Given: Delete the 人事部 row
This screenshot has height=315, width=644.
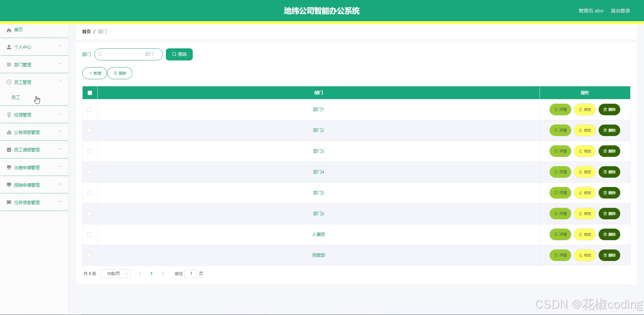Looking at the screenshot, I should coord(609,234).
